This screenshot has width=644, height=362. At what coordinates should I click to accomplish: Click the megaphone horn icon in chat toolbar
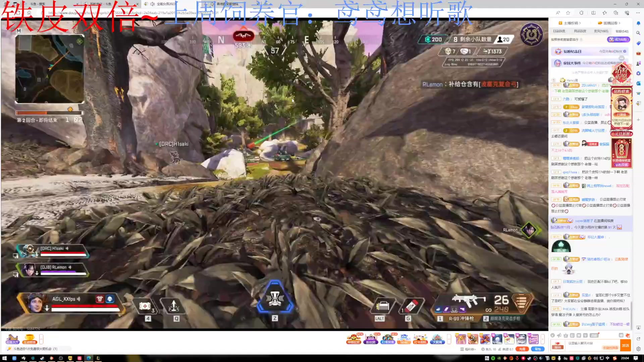point(559,335)
